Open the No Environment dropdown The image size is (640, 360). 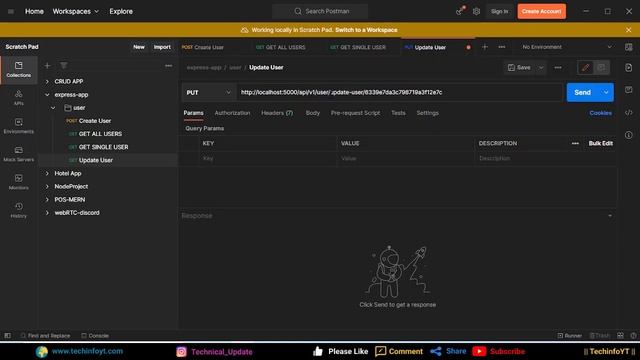point(567,47)
